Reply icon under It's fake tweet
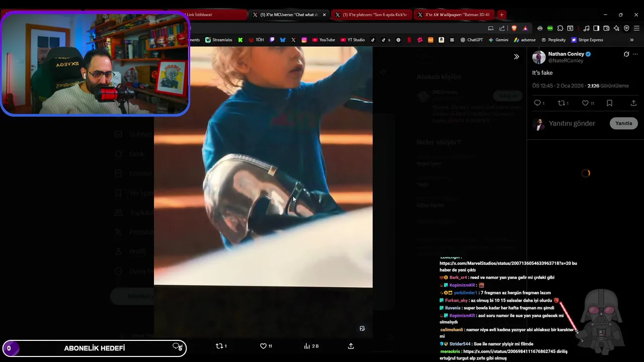644x362 pixels. [537, 103]
